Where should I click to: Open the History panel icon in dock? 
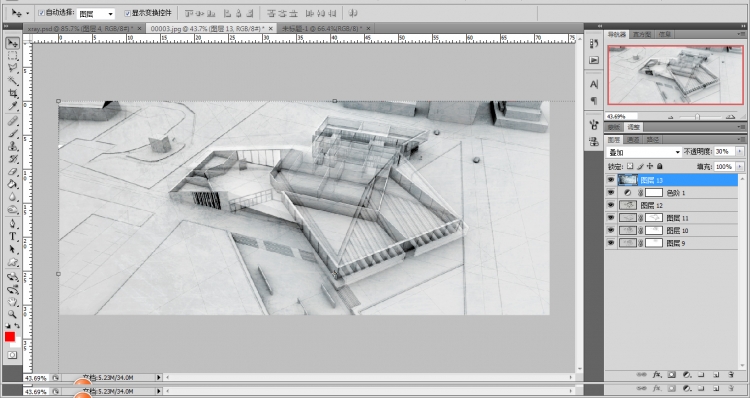tap(594, 44)
